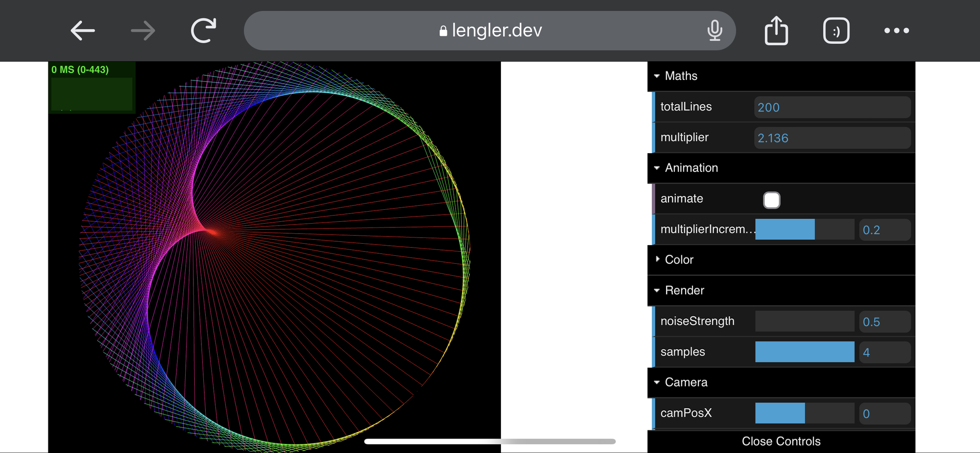Collapse the Maths folder
Viewport: 980px width, 453px height.
[x=681, y=76]
